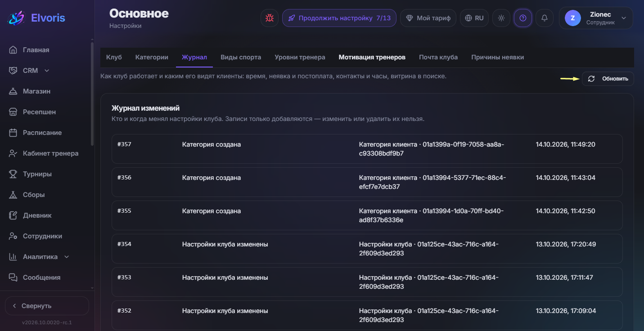Click the sun theme toggle icon
This screenshot has width=644, height=331.
point(501,18)
